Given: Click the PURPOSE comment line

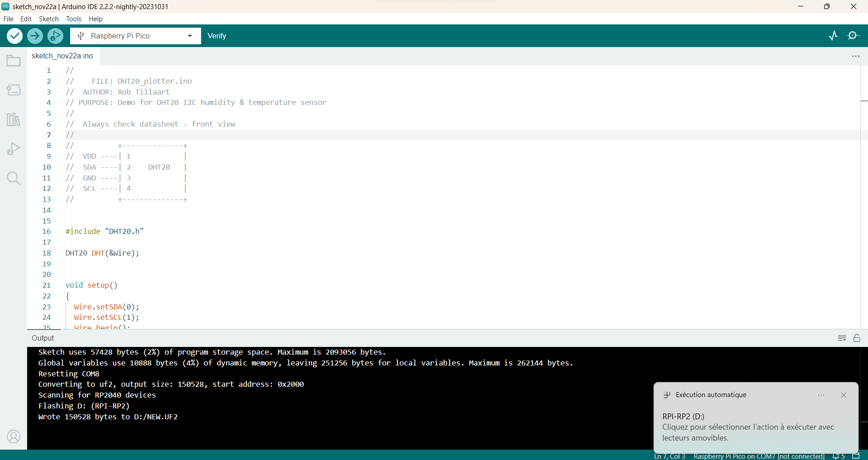Looking at the screenshot, I should tap(196, 103).
